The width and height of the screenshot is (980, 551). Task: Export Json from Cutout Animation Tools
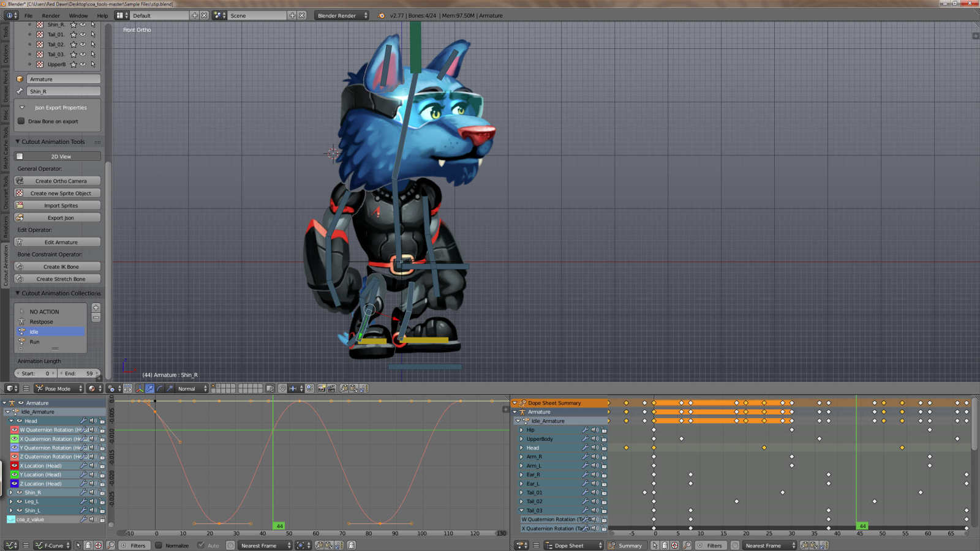point(58,217)
